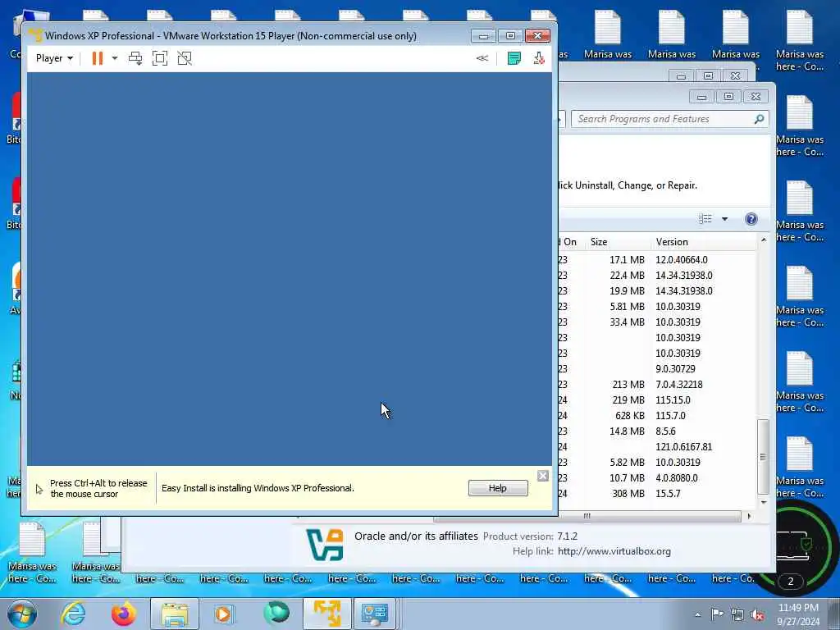Click the horizontal scrollbar right arrow
Viewport: 840px width, 630px height.
pos(748,516)
